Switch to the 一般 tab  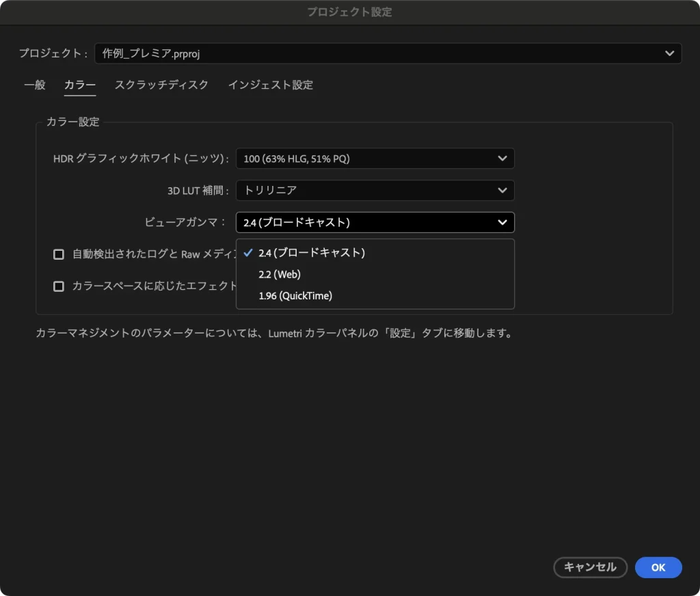(x=34, y=85)
